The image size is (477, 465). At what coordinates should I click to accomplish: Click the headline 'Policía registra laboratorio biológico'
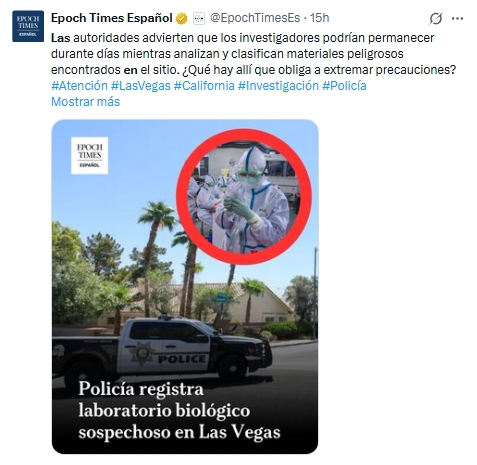[x=164, y=399]
